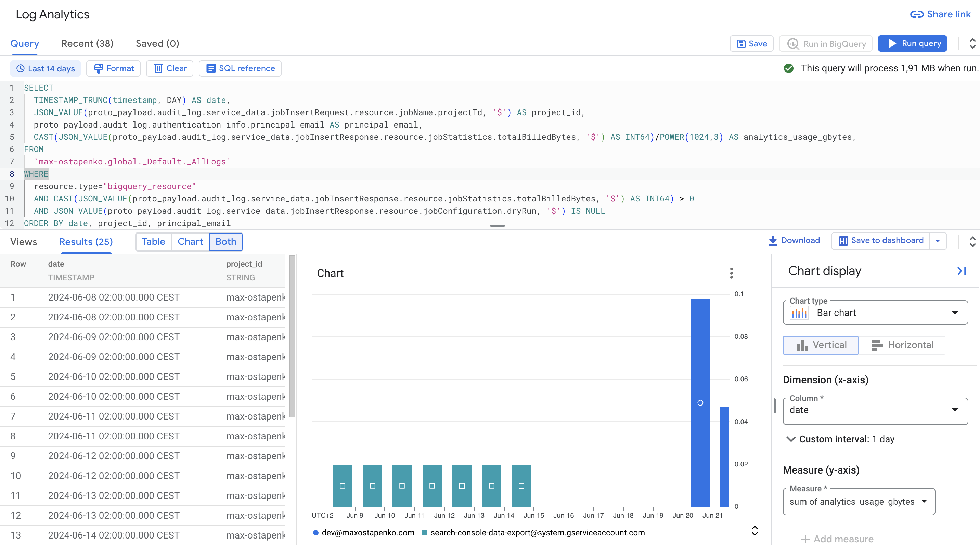Screen dimensions: 980x545
Task: Select the Both view option
Action: 225,242
